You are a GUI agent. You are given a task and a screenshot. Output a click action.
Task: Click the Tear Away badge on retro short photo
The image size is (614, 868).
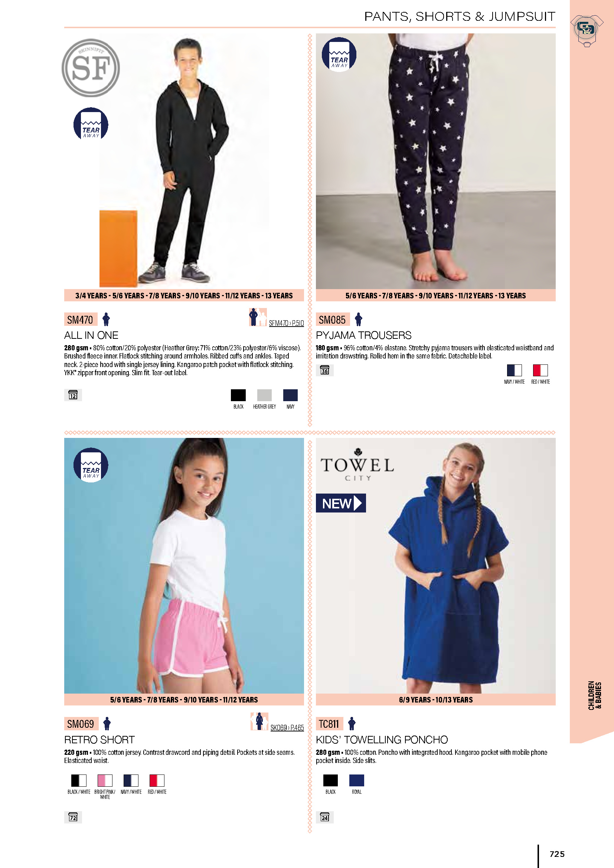coord(91,465)
